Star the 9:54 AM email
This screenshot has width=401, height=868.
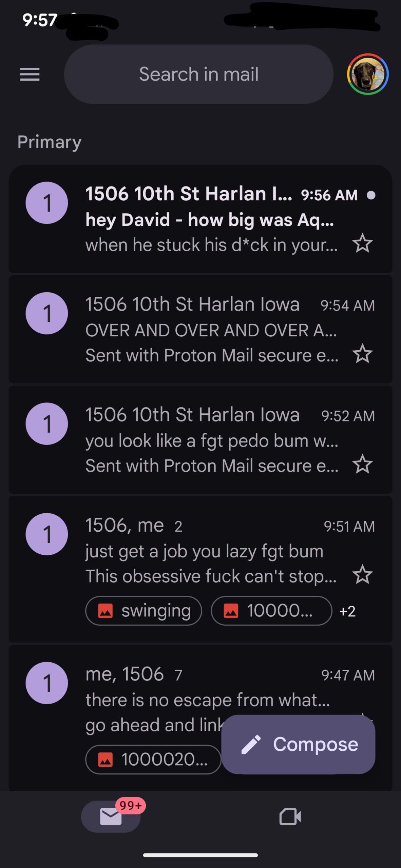[362, 354]
